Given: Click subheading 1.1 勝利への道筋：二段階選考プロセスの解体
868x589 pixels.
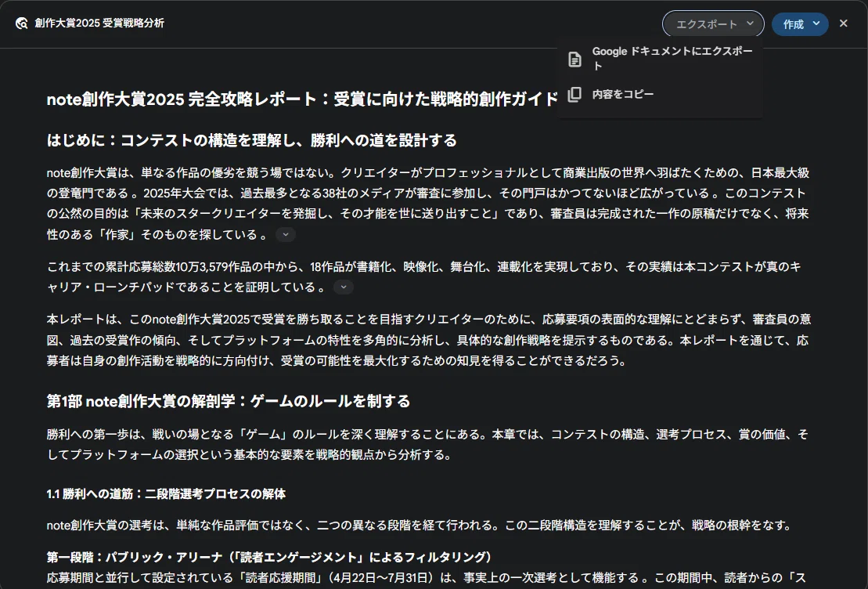Looking at the screenshot, I should pos(166,493).
